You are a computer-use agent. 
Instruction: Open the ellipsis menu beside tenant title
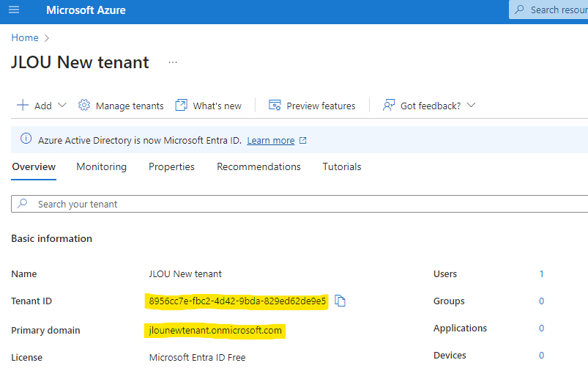[x=173, y=62]
